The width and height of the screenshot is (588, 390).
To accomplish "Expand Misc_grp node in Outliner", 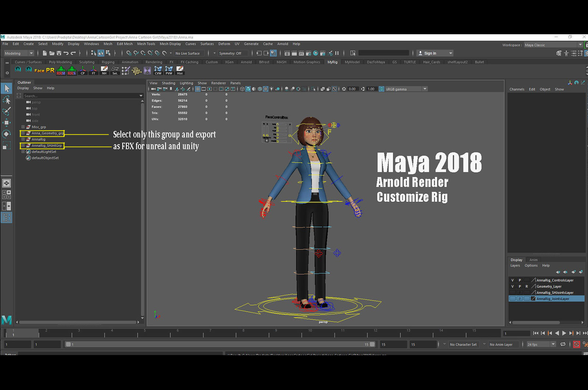I will (x=23, y=127).
